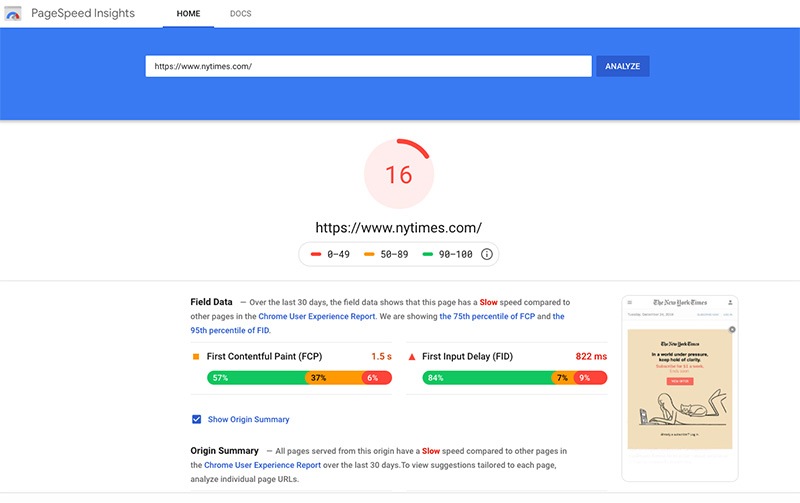Image resolution: width=800 pixels, height=503 pixels.
Task: Click the red triangle FID indicator icon
Action: tap(412, 357)
